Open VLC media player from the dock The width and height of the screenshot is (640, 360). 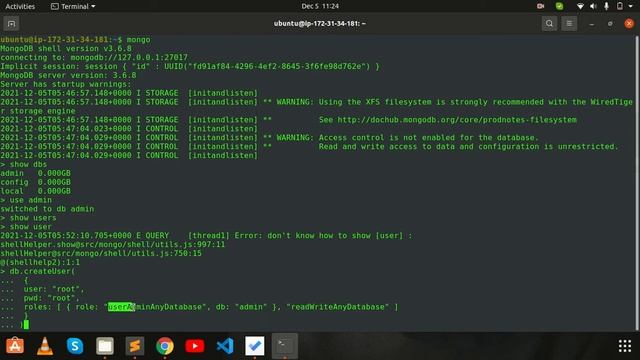45,346
